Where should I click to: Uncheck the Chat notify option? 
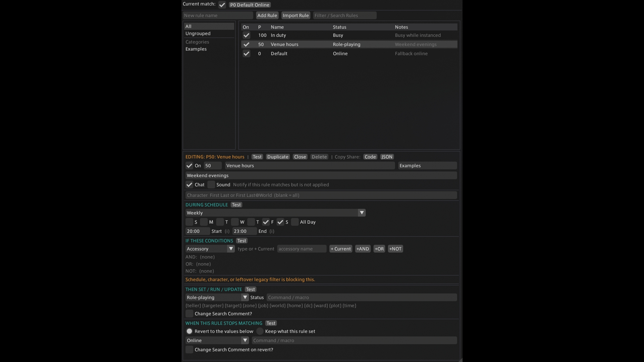tap(189, 185)
